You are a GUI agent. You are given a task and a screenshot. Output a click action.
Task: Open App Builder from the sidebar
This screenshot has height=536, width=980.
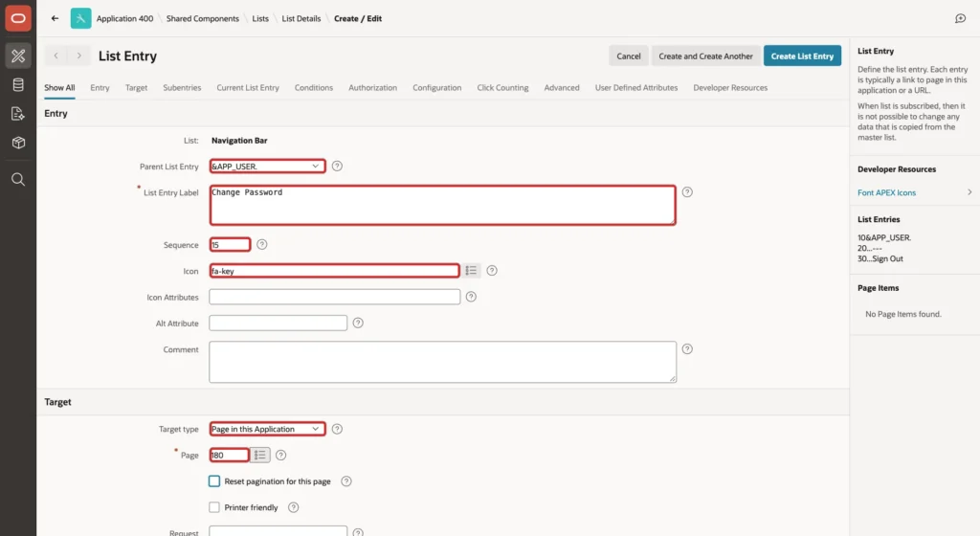pyautogui.click(x=18, y=56)
